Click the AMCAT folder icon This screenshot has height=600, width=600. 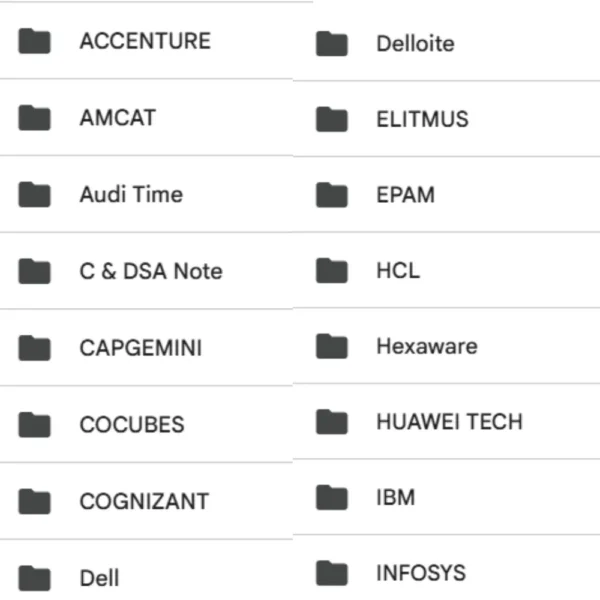pos(35,118)
